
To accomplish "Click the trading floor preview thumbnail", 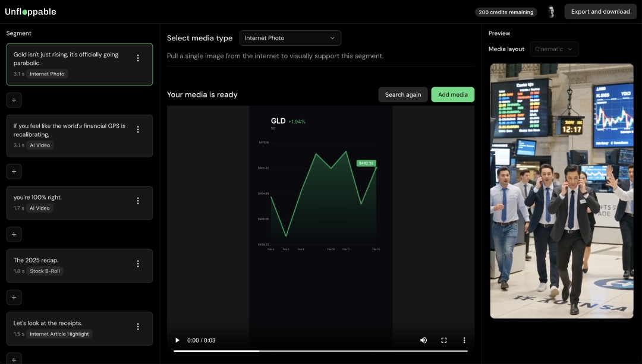I will (561, 191).
